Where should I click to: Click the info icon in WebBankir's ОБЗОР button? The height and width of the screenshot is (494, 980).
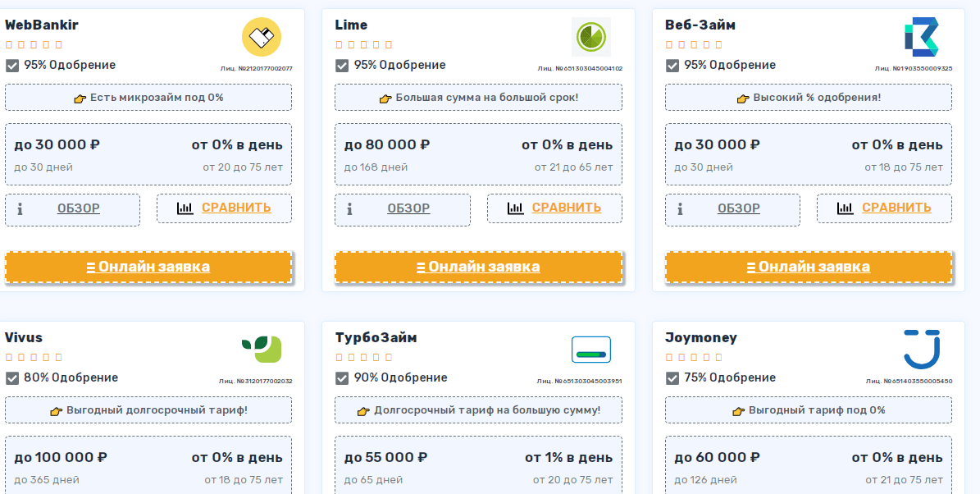pyautogui.click(x=20, y=208)
